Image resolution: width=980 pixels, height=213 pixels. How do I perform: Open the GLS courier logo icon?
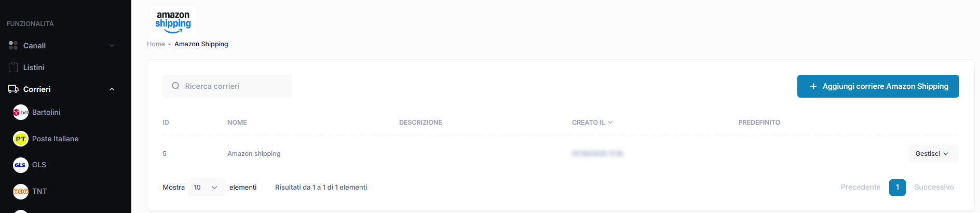21,165
